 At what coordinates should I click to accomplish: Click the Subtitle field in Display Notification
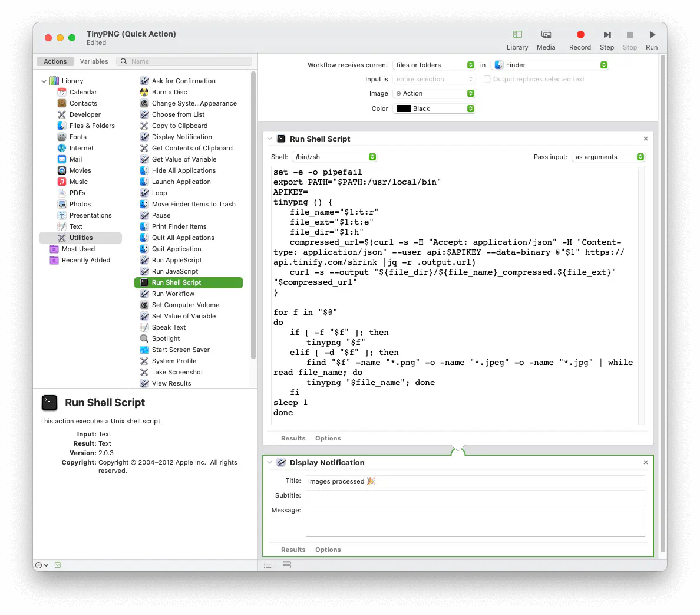click(x=475, y=495)
